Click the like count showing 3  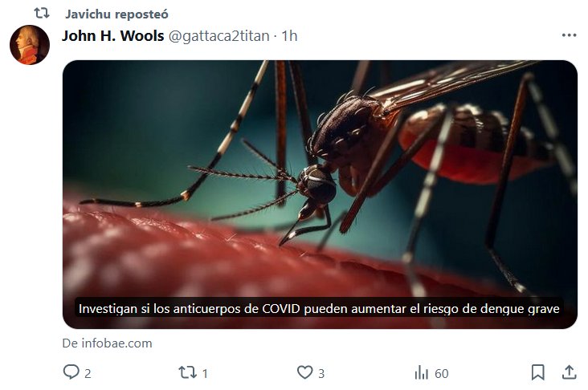pos(321,373)
